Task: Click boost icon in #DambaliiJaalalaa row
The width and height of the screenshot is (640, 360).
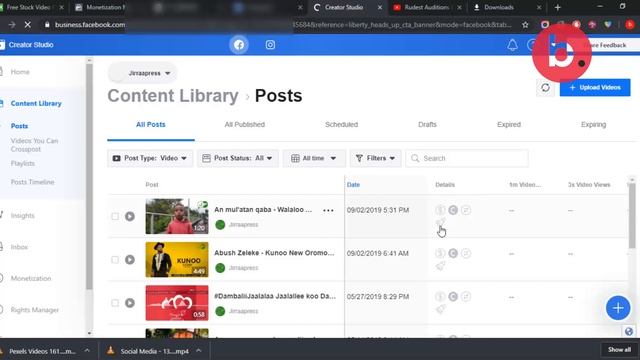Action: [440, 309]
